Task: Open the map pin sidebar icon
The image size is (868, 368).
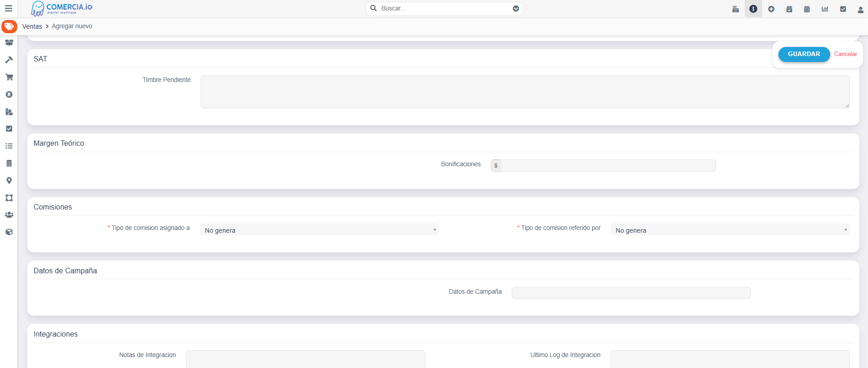Action: 9,180
